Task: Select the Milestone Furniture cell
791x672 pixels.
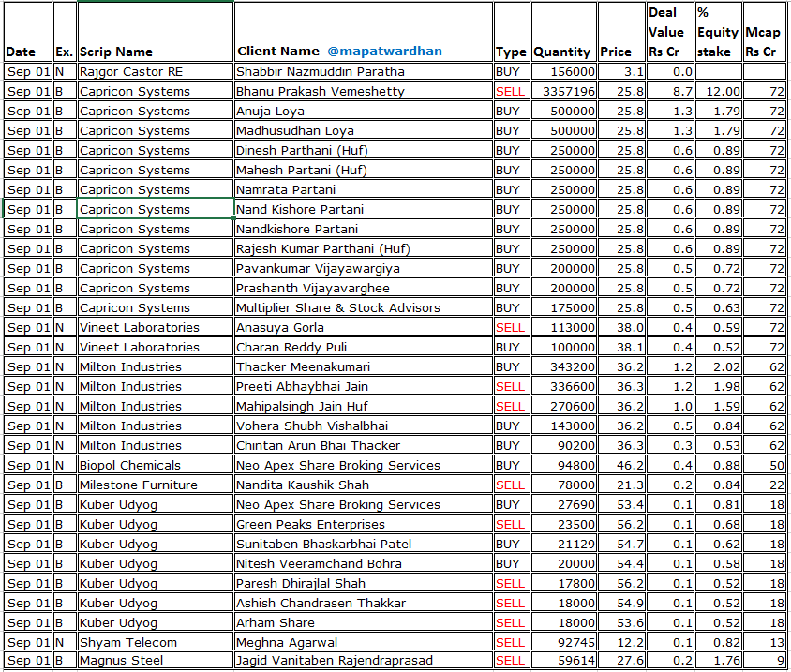Action: tap(156, 485)
